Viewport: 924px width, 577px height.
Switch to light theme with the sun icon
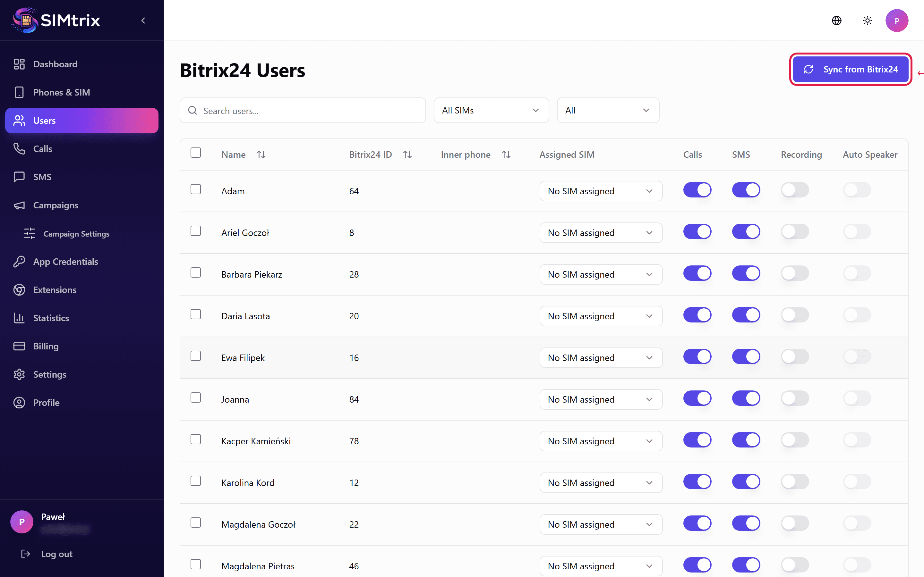tap(867, 20)
